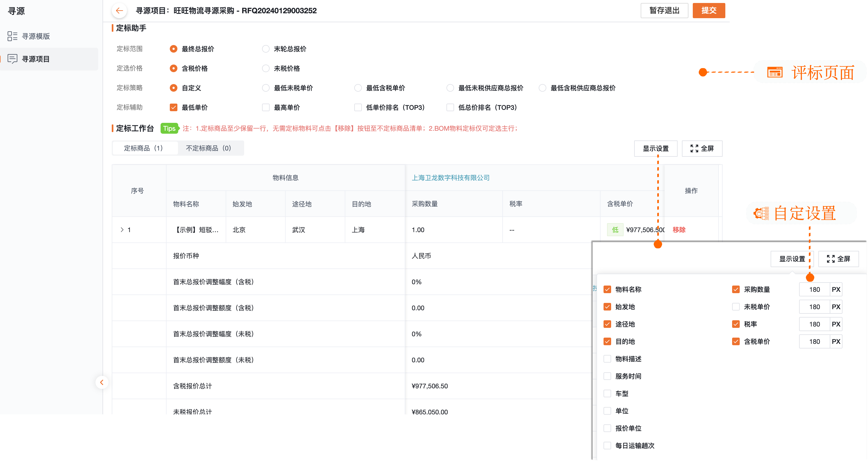Uncheck 物料名称 column option

tap(607, 289)
